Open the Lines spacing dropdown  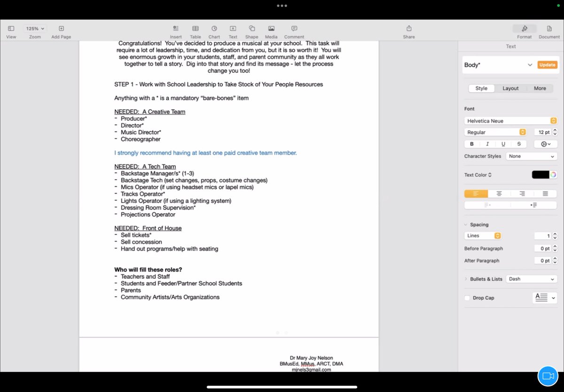[483, 235]
